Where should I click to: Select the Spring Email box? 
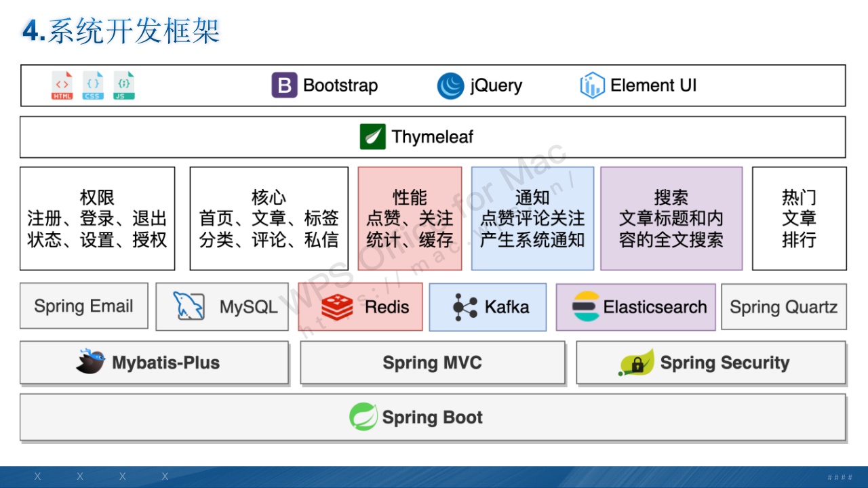(x=84, y=306)
